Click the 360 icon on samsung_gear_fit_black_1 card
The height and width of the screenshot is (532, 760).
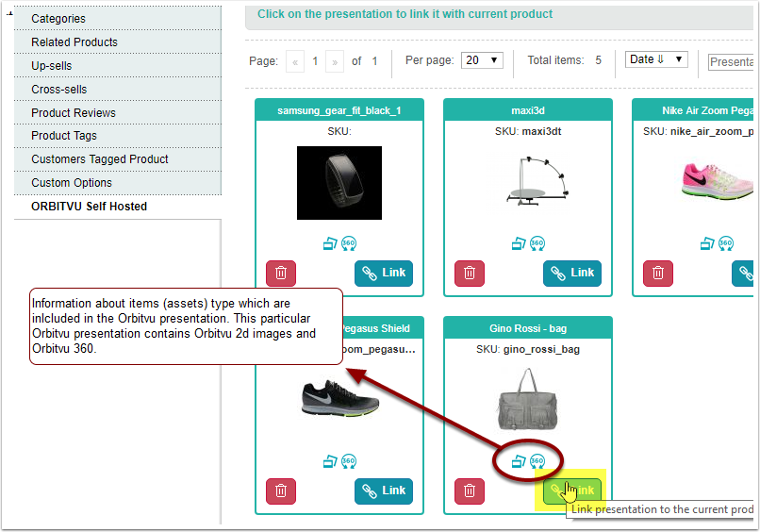(x=349, y=243)
